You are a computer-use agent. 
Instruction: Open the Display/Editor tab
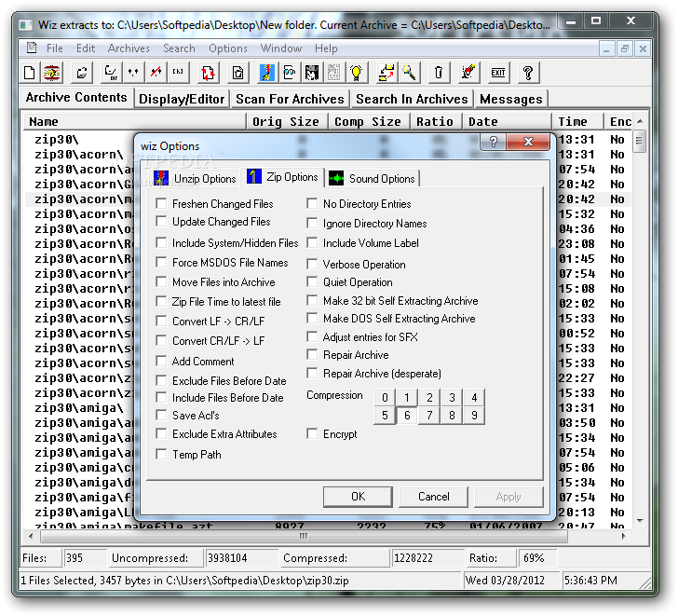(182, 99)
